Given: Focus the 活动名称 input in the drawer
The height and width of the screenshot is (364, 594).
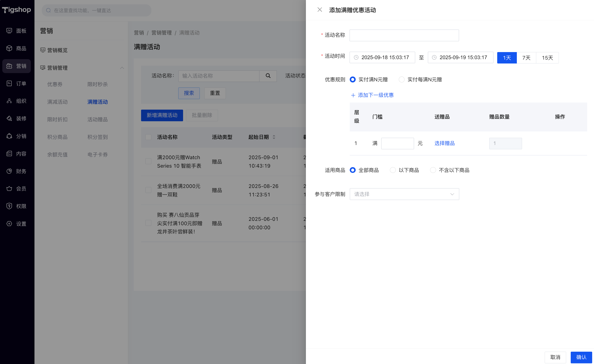Looking at the screenshot, I should (404, 35).
